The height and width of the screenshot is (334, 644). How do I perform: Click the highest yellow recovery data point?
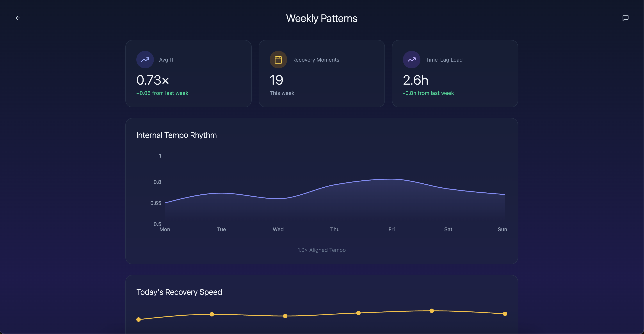point(432,311)
